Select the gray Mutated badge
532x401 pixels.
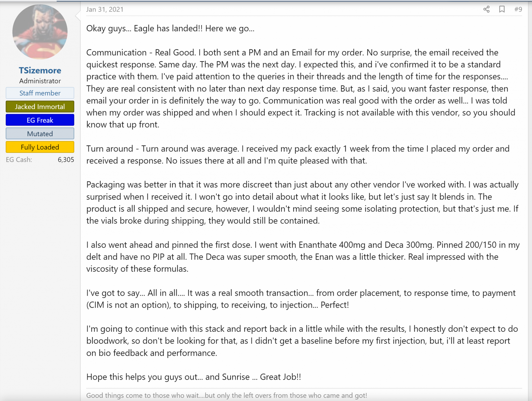click(x=40, y=134)
